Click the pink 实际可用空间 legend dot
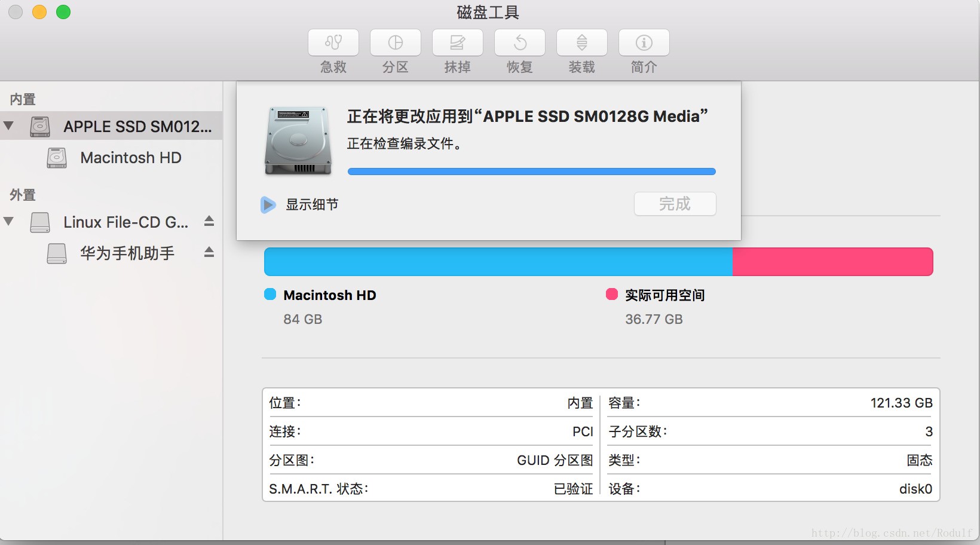 tap(611, 294)
